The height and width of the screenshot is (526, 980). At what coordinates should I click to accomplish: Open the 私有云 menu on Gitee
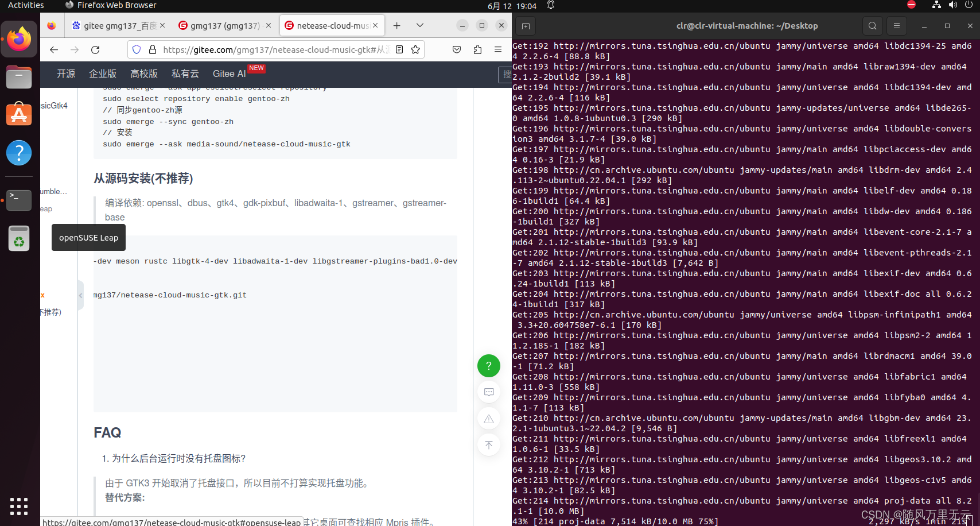click(185, 74)
